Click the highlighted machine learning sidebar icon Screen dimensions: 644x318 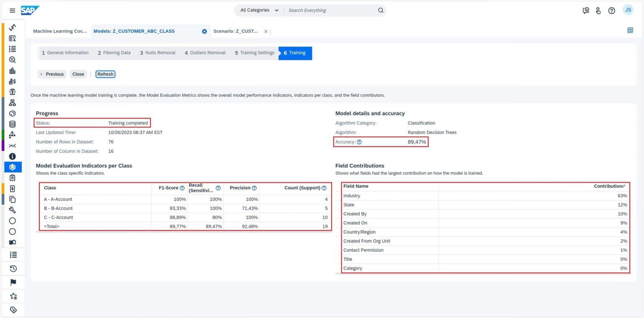13,167
